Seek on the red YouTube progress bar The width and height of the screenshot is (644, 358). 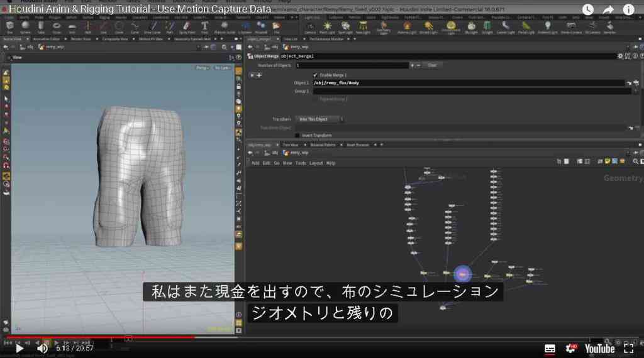pyautogui.click(x=101, y=337)
